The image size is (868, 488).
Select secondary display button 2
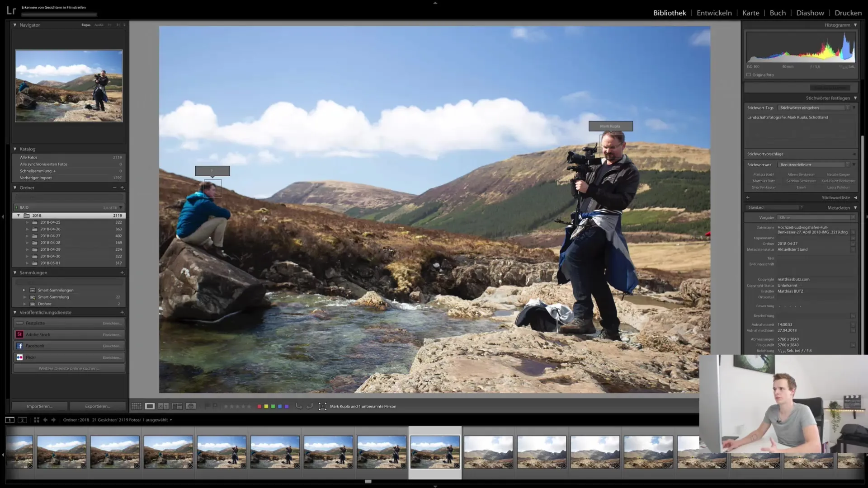22,420
